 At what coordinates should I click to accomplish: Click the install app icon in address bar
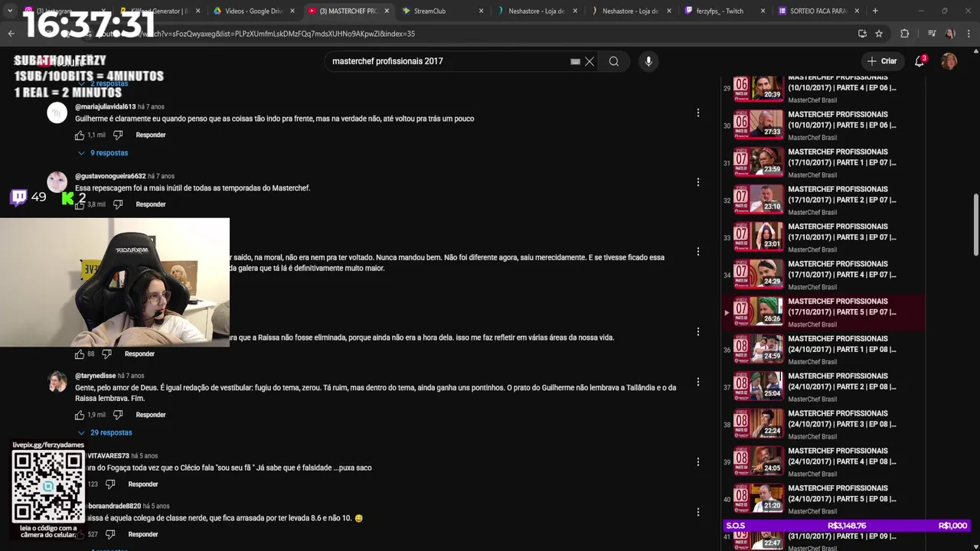(x=862, y=34)
